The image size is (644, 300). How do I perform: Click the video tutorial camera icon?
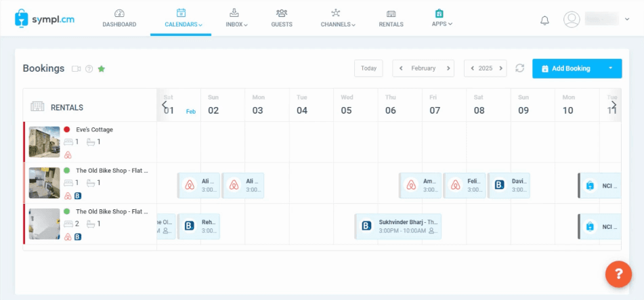tap(77, 68)
